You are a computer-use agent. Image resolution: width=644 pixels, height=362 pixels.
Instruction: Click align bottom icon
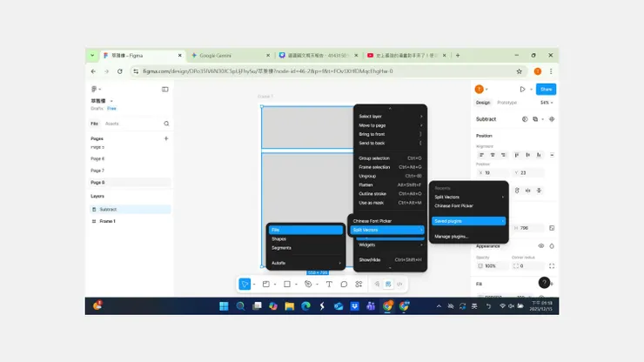pos(539,155)
